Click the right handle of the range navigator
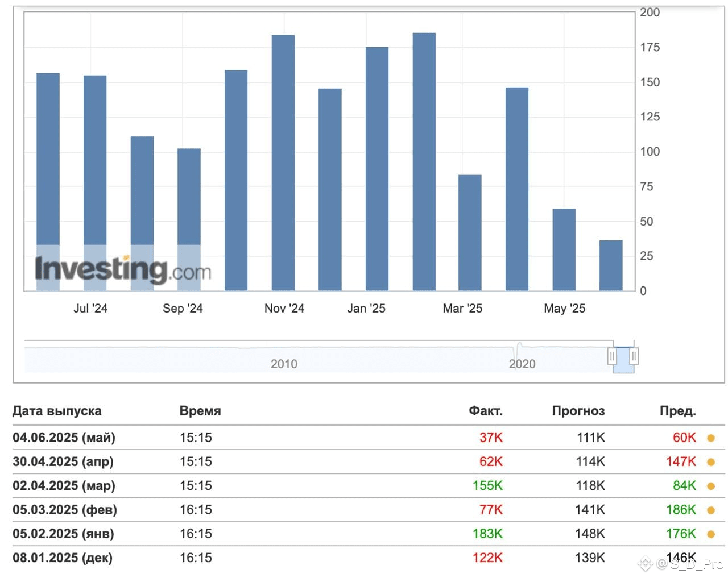 pos(634,356)
